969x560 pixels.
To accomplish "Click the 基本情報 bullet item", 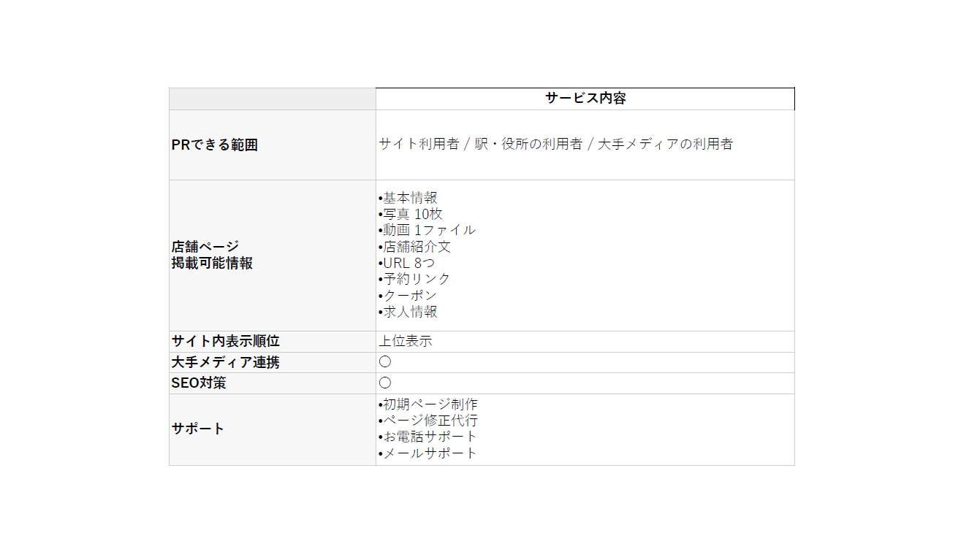I will [x=408, y=198].
